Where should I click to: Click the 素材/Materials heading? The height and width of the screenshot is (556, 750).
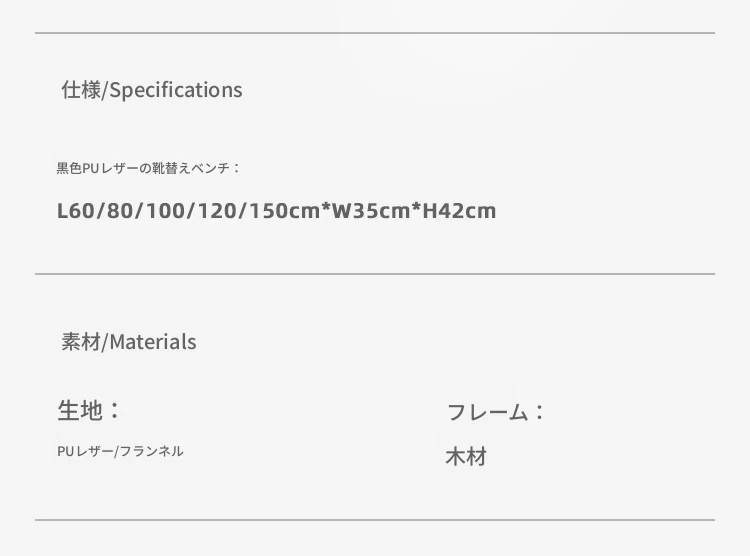[129, 342]
